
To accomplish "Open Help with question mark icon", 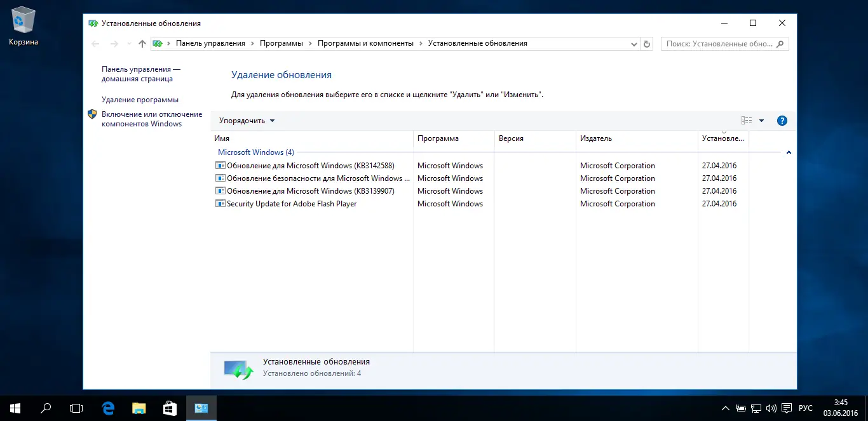I will pyautogui.click(x=782, y=121).
